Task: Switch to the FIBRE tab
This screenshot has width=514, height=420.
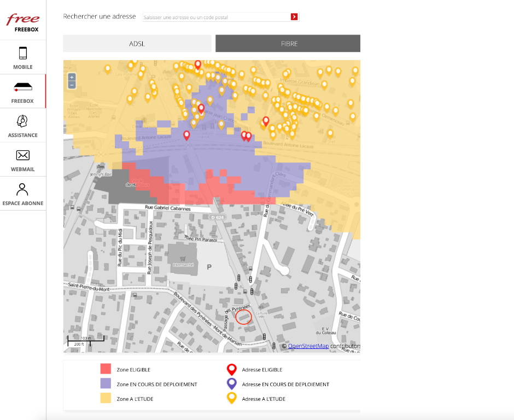Action: click(288, 44)
